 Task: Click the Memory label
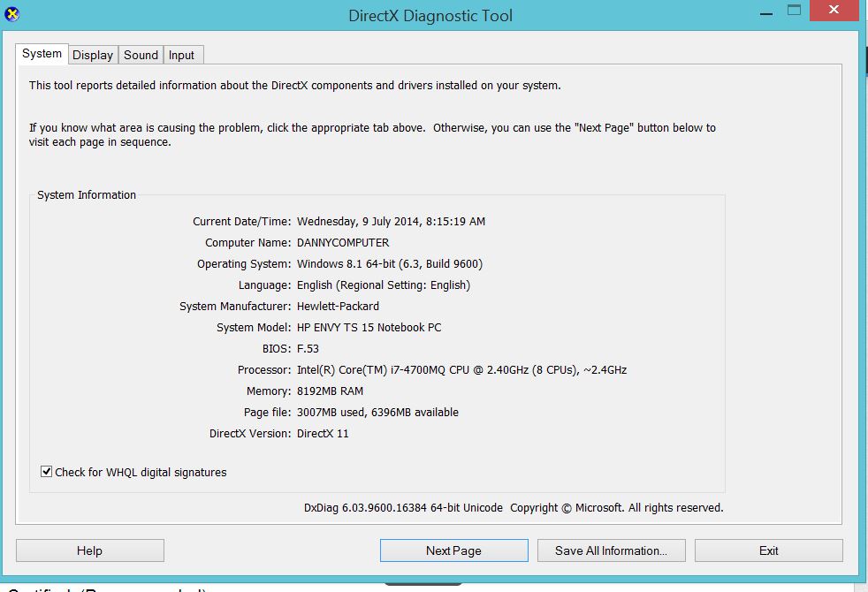pyautogui.click(x=269, y=391)
